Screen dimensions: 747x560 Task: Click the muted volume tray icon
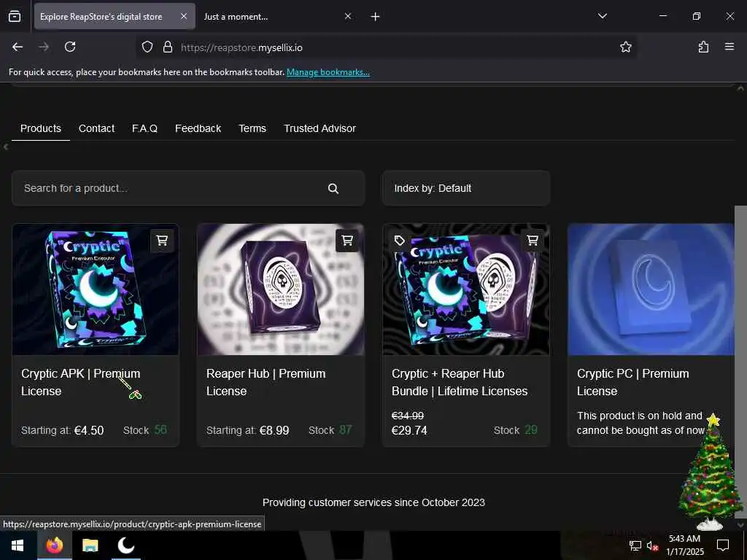coord(652,545)
